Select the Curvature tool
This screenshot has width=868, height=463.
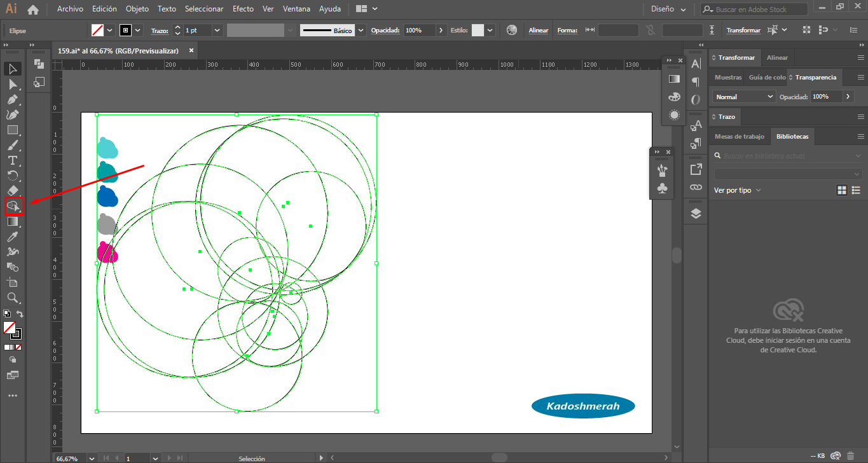(x=13, y=114)
